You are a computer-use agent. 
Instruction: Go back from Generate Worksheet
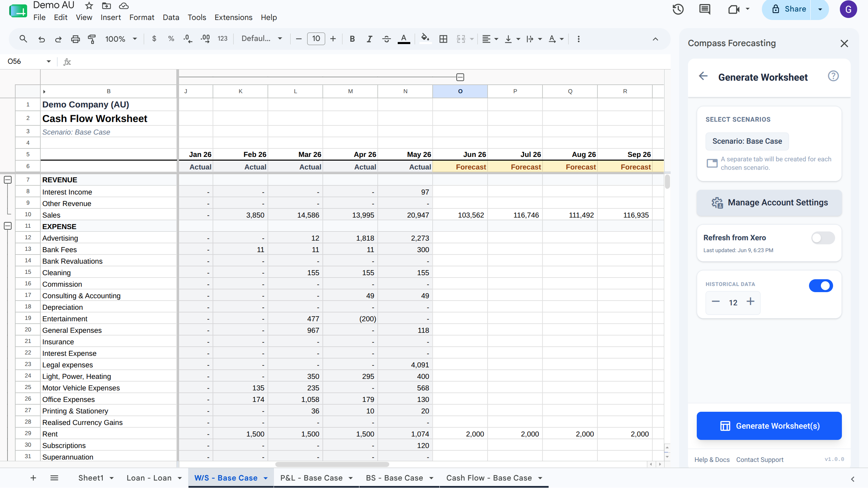(703, 76)
